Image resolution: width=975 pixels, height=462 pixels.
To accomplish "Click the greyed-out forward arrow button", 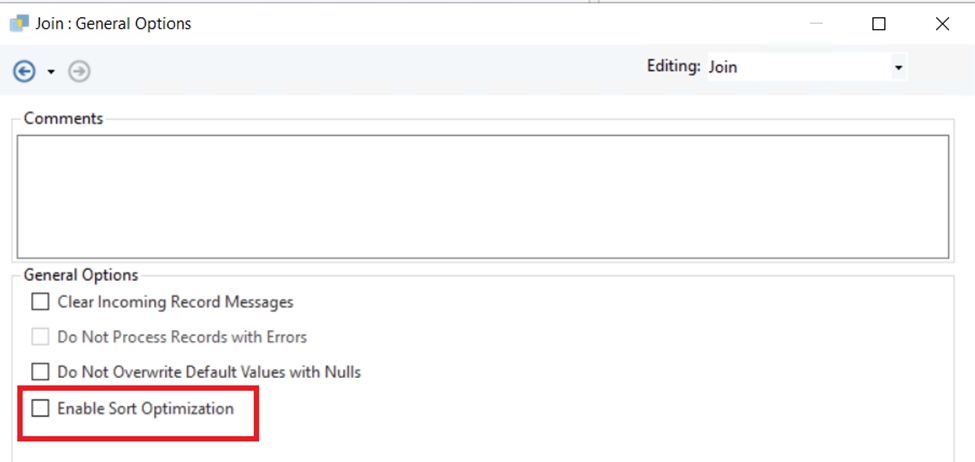I will click(x=79, y=71).
